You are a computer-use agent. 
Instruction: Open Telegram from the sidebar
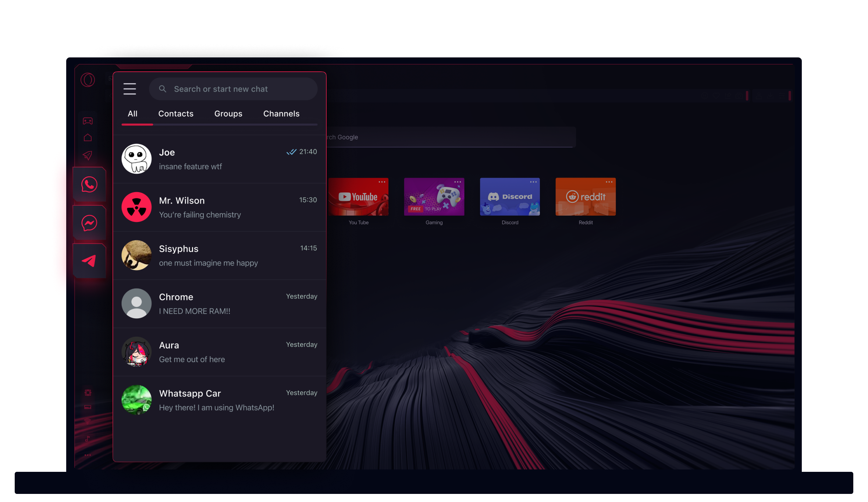89,260
